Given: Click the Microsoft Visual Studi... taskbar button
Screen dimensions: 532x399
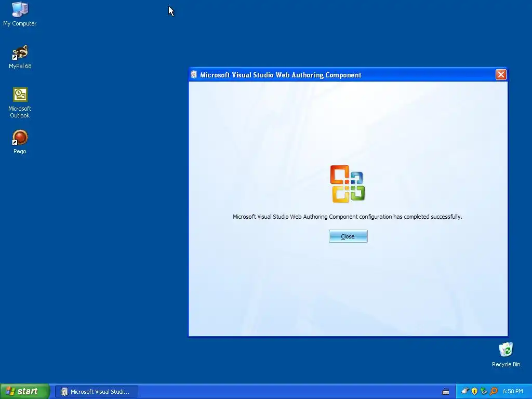Looking at the screenshot, I should (97, 392).
